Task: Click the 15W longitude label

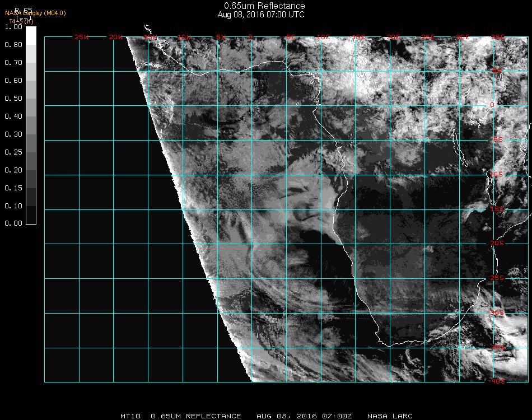Action: coord(151,37)
